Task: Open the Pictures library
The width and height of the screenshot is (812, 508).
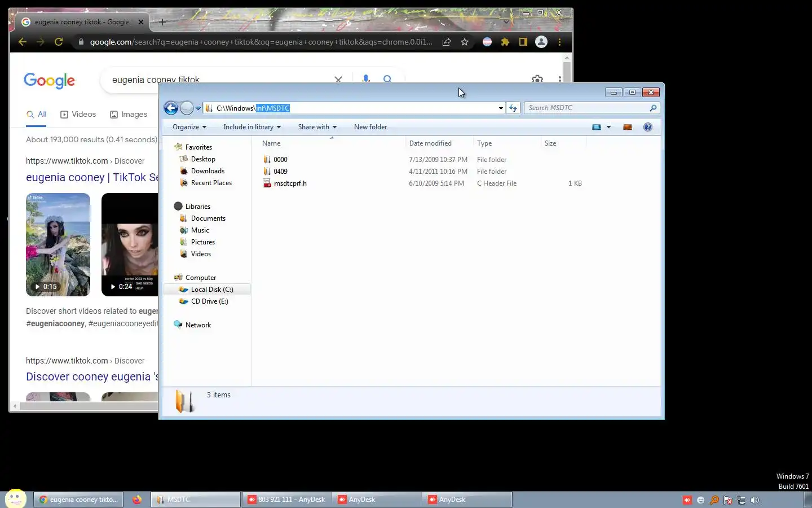Action: pyautogui.click(x=197, y=242)
